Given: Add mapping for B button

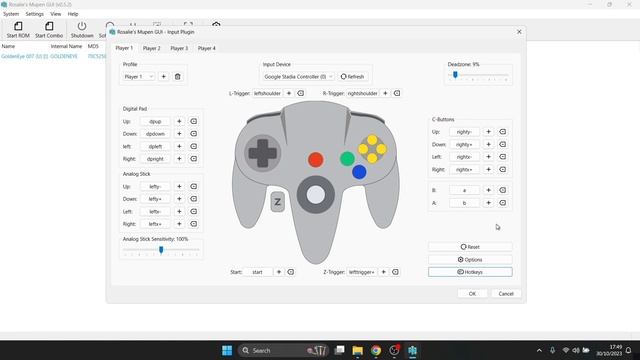Looking at the screenshot, I should (488, 190).
